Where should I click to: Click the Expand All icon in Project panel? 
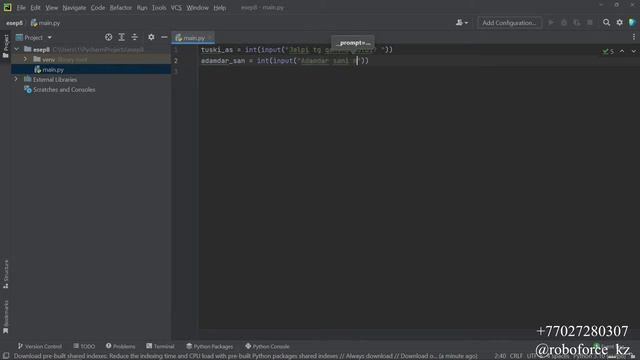[x=121, y=37]
